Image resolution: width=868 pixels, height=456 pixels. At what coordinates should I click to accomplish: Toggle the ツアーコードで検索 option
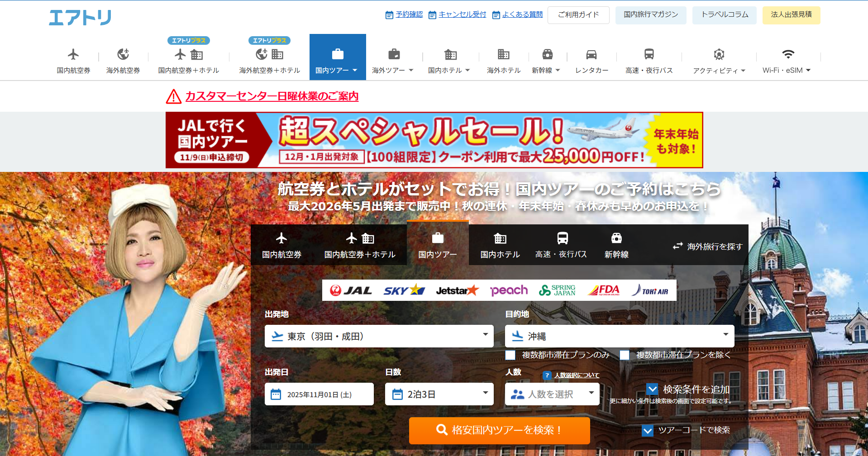tap(648, 430)
